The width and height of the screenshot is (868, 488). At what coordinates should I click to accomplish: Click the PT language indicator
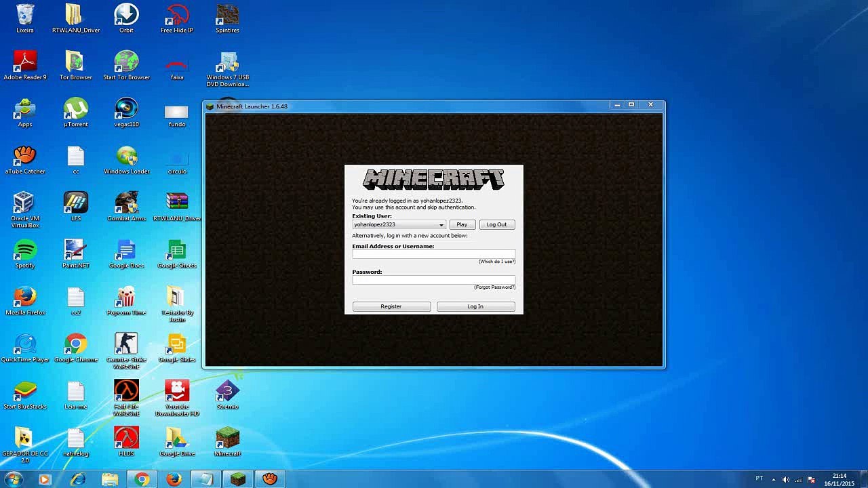click(759, 479)
